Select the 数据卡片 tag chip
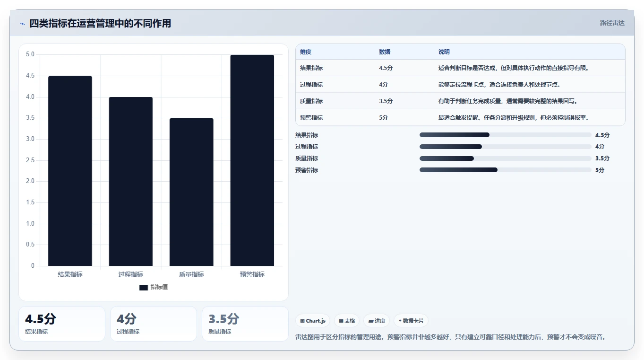This screenshot has width=644, height=360. [x=411, y=321]
